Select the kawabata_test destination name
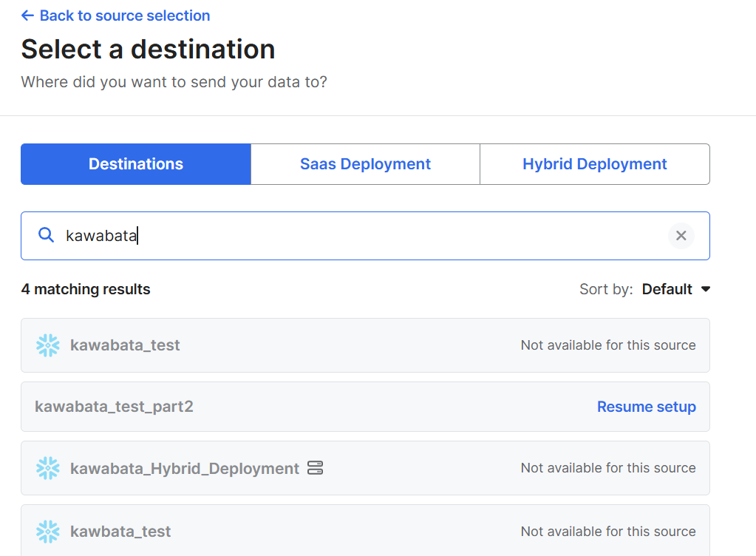 (x=125, y=345)
